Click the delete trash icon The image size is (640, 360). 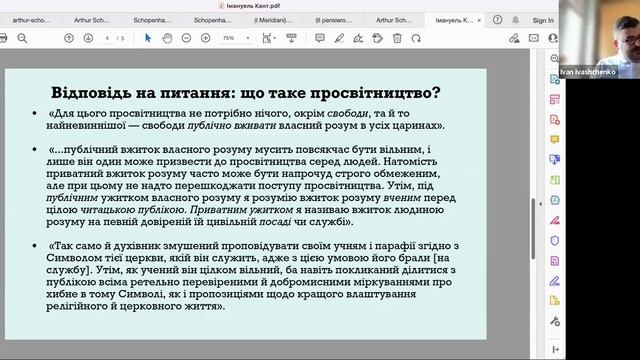(x=397, y=38)
